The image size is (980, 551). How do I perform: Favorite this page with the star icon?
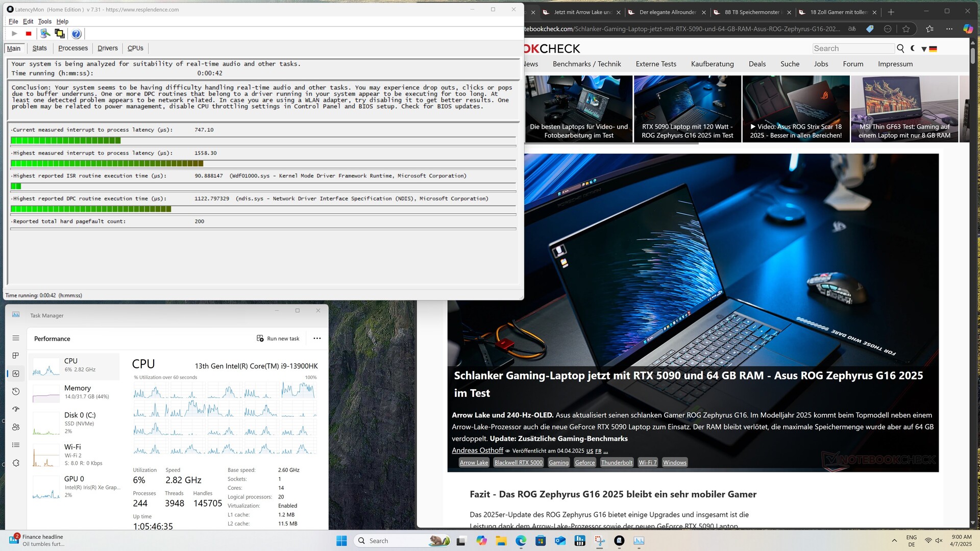[906, 29]
